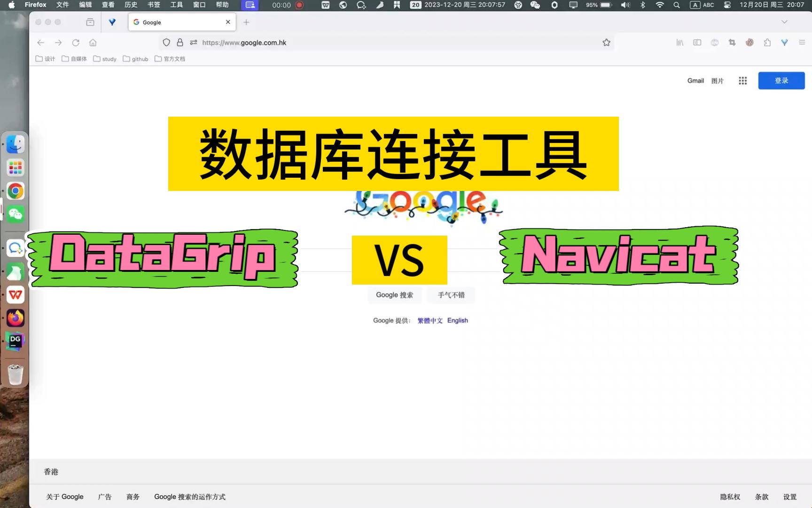Screen dimensions: 812x508
Task: Open a new browser tab
Action: point(246,22)
